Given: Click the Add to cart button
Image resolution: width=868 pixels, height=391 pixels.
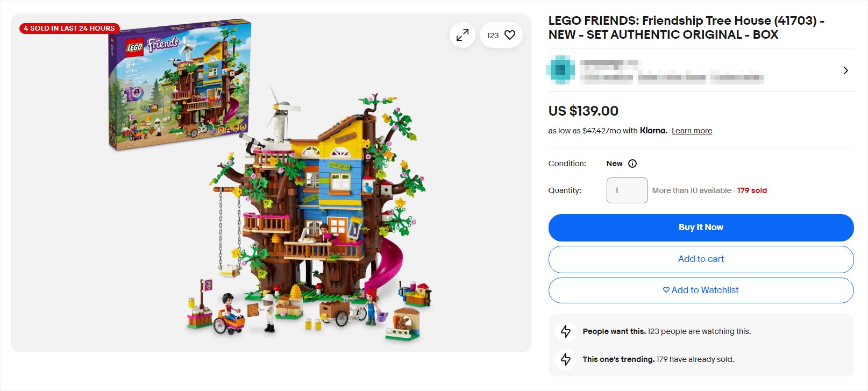Looking at the screenshot, I should click(x=701, y=259).
